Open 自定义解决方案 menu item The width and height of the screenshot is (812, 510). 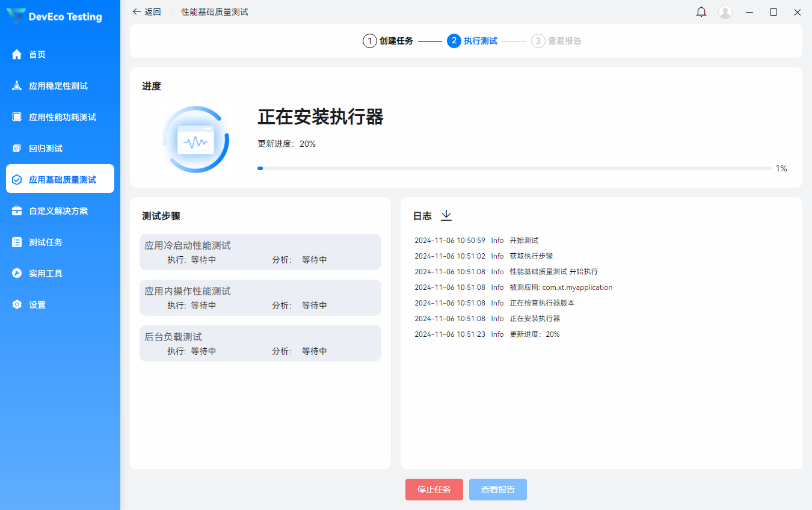(60, 211)
